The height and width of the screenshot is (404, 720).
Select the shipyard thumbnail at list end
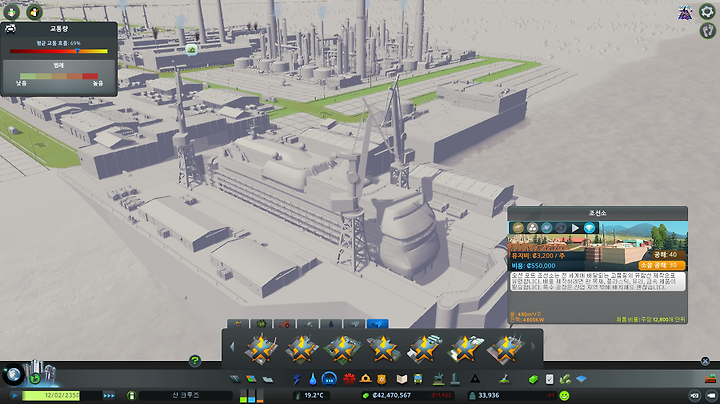pos(505,349)
